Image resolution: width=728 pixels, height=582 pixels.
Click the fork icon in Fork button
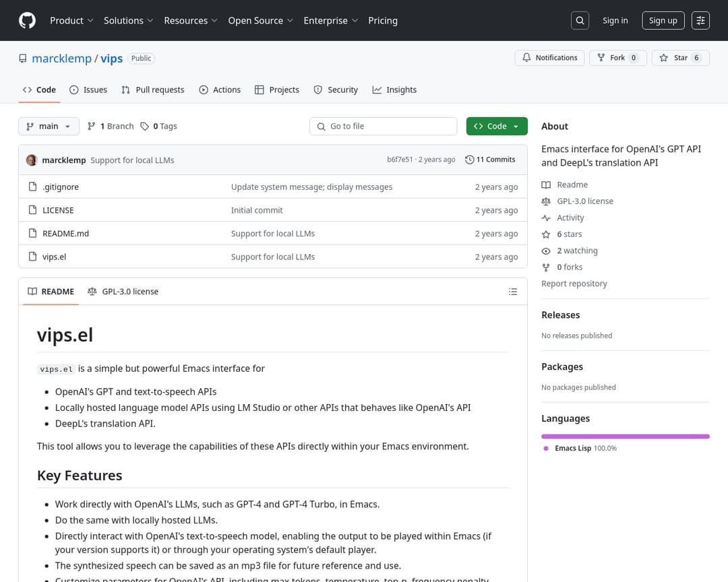601,57
